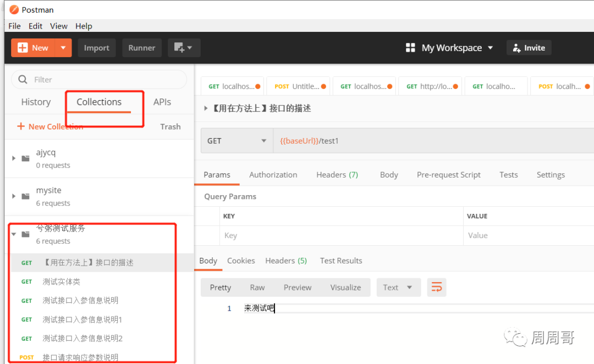
Task: Switch to the Params tab
Action: pyautogui.click(x=217, y=175)
